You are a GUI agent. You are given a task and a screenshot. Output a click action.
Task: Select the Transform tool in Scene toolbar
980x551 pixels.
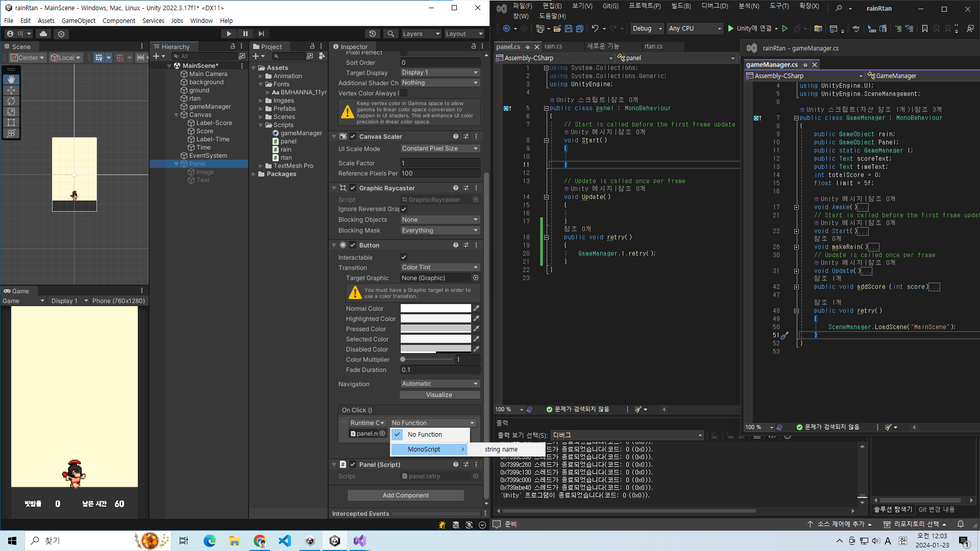tap(11, 133)
